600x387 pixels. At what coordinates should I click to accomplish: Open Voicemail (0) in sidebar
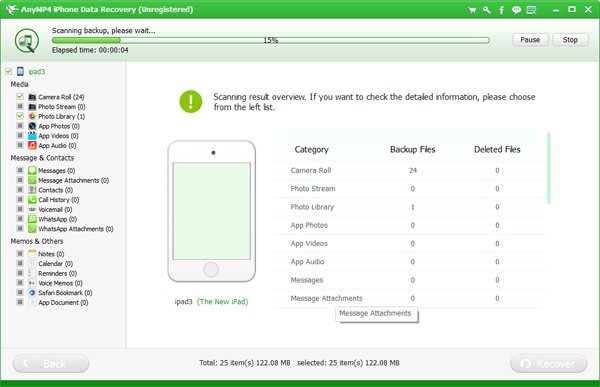coord(55,209)
